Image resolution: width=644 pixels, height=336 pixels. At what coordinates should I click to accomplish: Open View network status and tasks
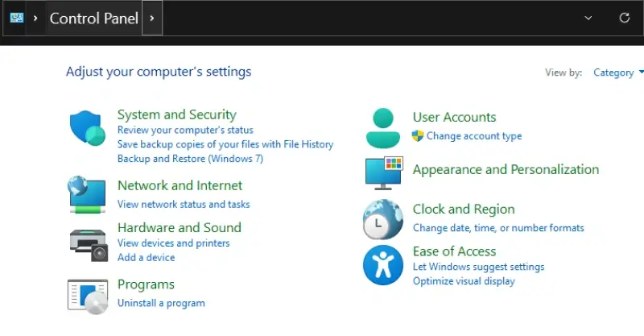[x=184, y=205]
